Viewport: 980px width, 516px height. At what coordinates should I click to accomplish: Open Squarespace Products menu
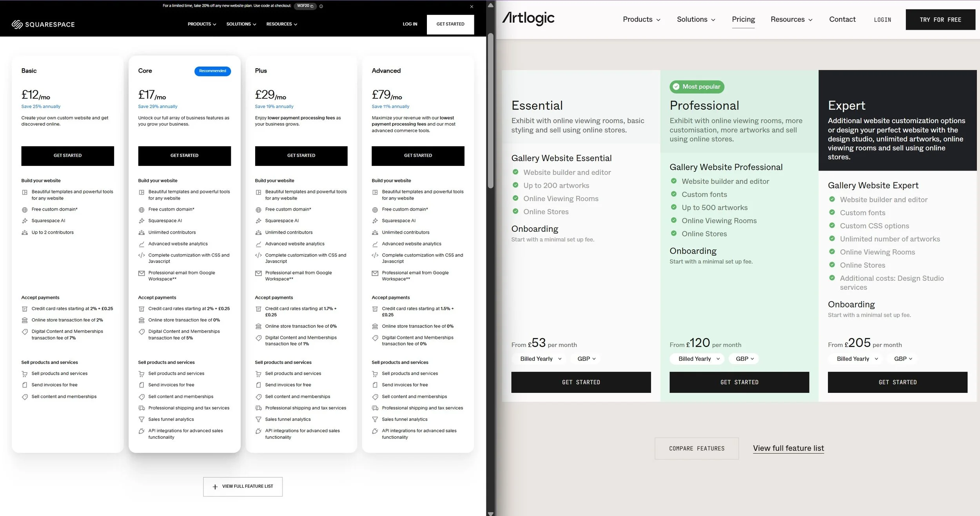[x=202, y=24]
